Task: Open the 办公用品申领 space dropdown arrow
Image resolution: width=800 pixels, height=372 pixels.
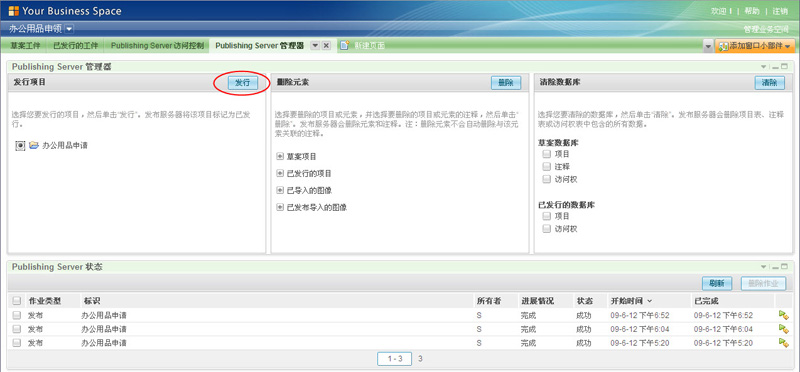Action: click(69, 29)
